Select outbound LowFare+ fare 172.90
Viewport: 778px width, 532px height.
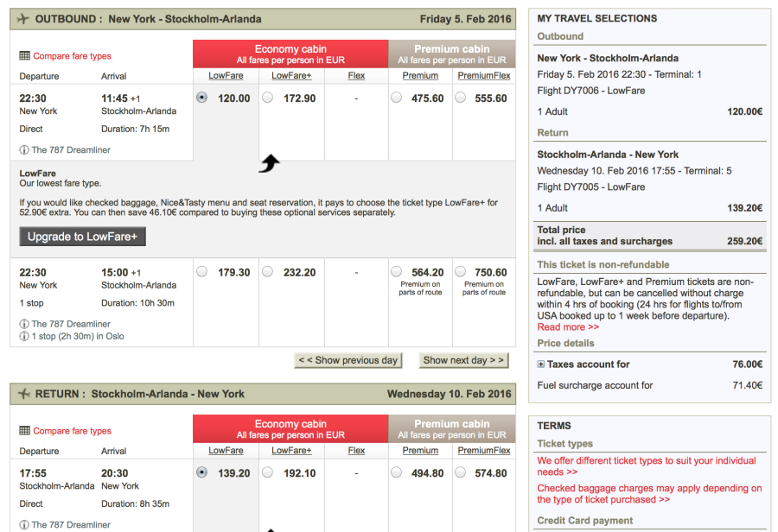coord(268,98)
